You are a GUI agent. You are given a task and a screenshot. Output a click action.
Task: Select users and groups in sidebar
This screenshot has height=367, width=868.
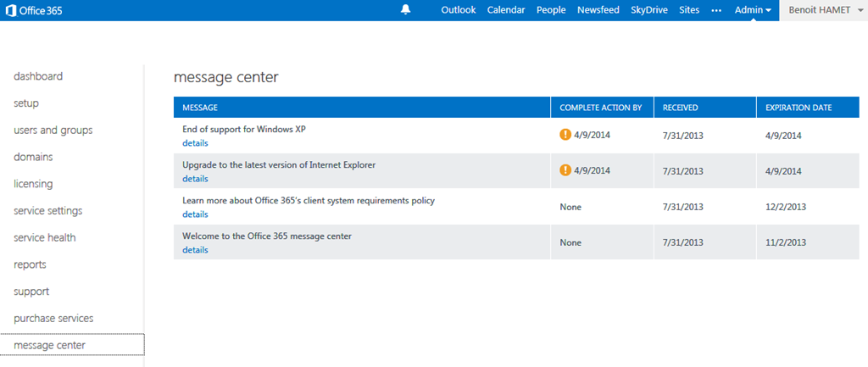[53, 131]
